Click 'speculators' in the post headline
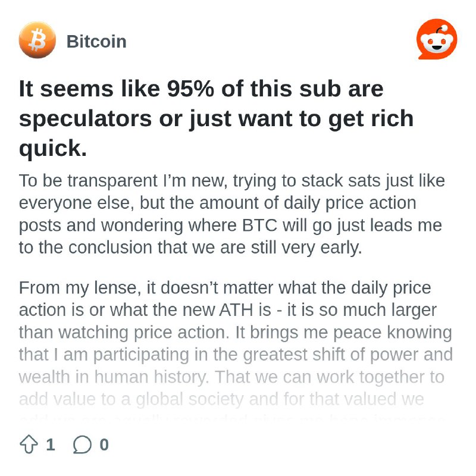This screenshot has width=476, height=476. pyautogui.click(x=85, y=119)
